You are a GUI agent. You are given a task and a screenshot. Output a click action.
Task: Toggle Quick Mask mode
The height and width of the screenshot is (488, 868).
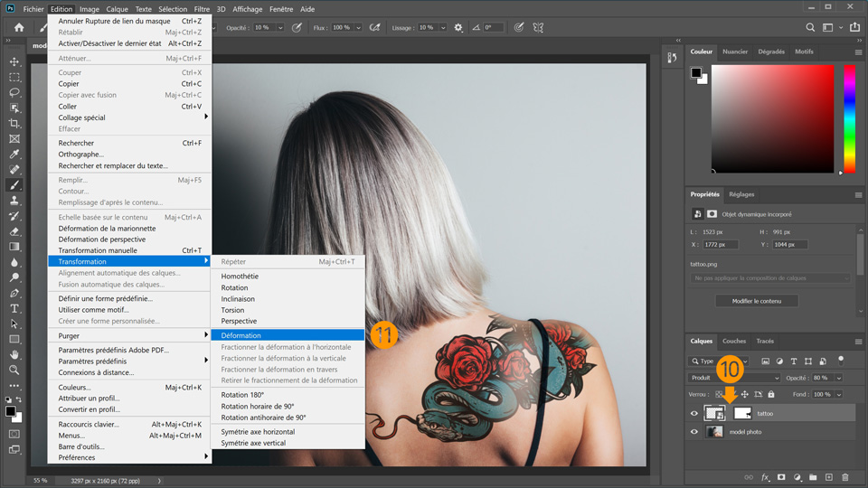point(14,435)
